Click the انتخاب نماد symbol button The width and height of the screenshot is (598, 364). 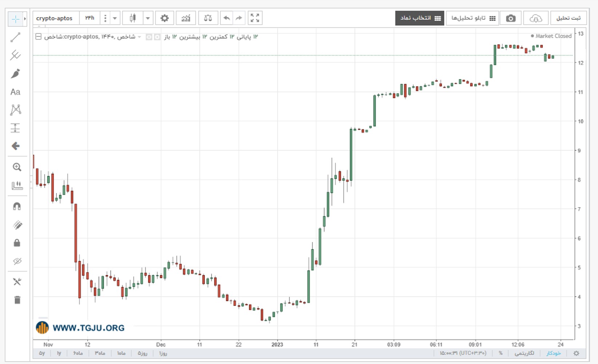point(420,18)
